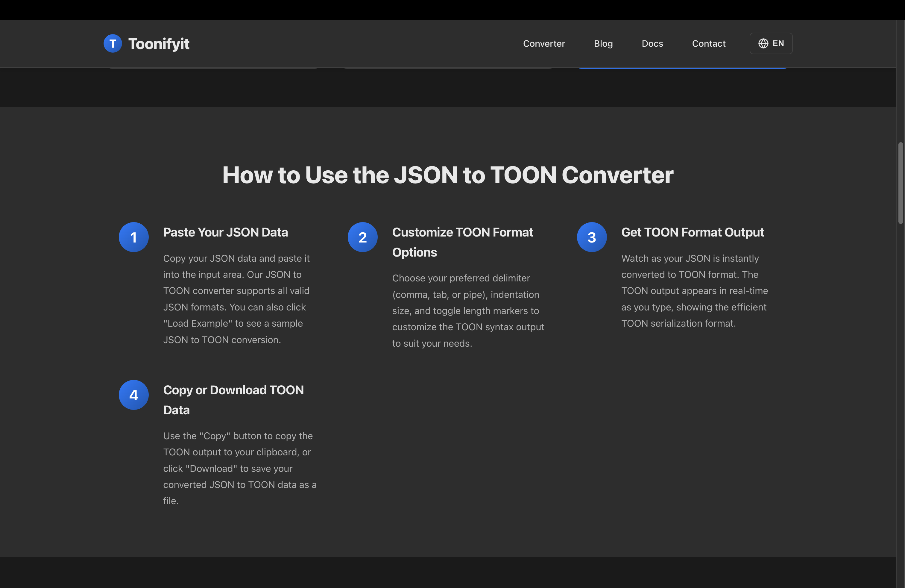Navigate to the Converter page

point(544,43)
